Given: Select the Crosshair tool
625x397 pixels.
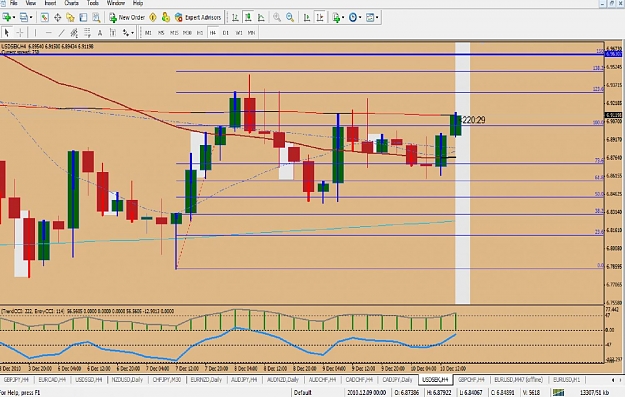Looking at the screenshot, I should tap(20, 32).
